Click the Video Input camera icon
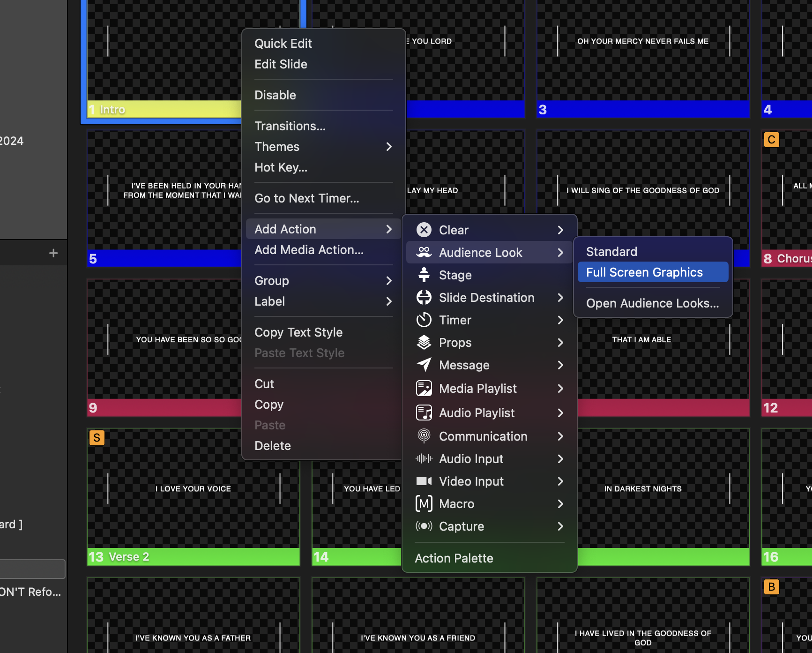 tap(424, 481)
